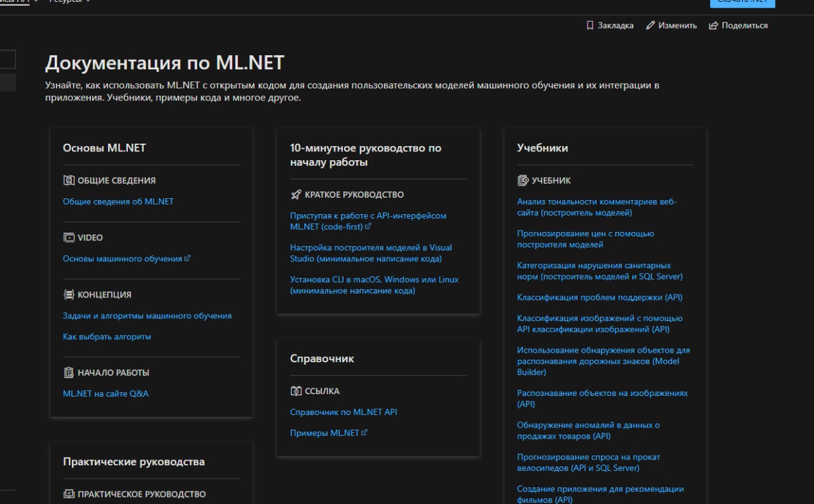
Task: Click the Основы ML.NET card heading
Action: click(104, 148)
